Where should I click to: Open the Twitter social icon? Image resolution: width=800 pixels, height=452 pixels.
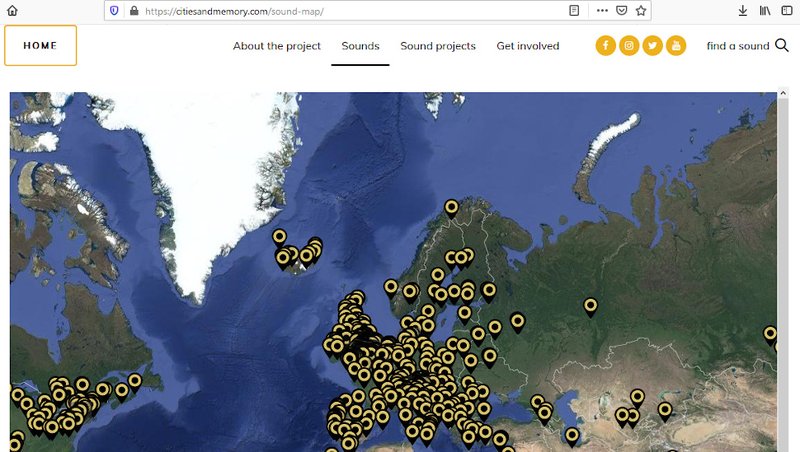pyautogui.click(x=653, y=46)
